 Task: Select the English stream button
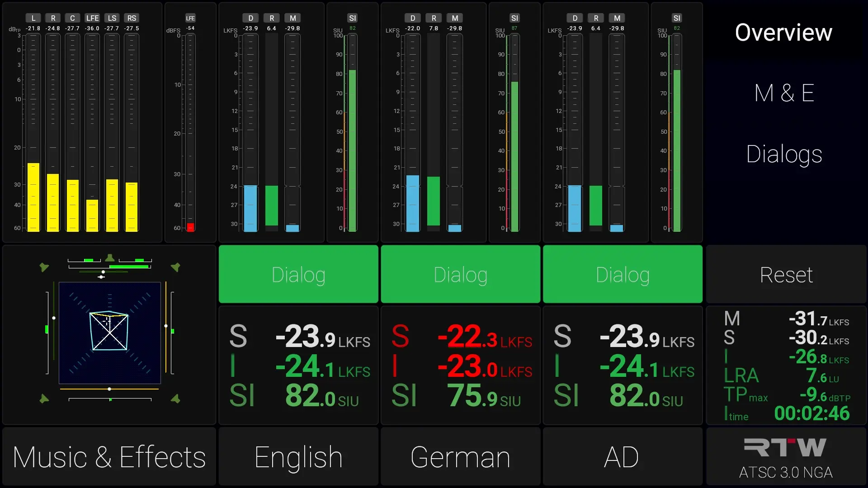[x=298, y=457]
